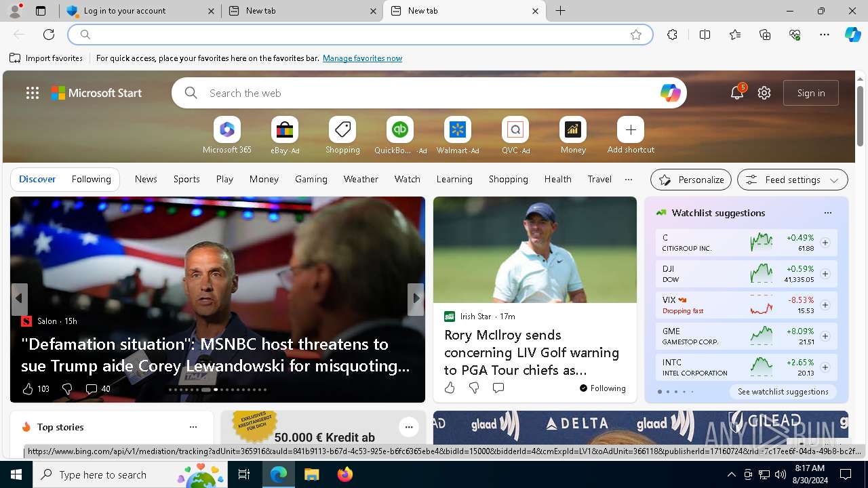Screen dimensions: 868x488
Task: Open the Extensions menu in Edge
Action: point(672,35)
